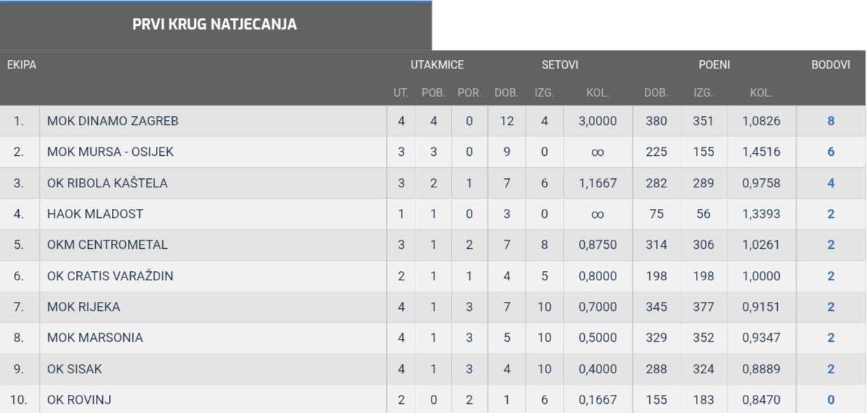
Task: Click the POB. wins sub-column header
Action: (x=434, y=92)
